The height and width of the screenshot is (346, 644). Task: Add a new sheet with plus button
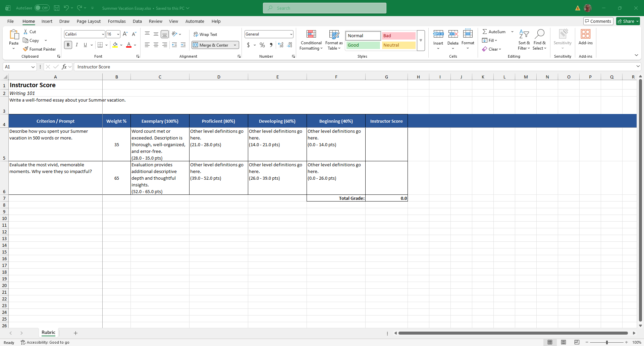tap(75, 333)
